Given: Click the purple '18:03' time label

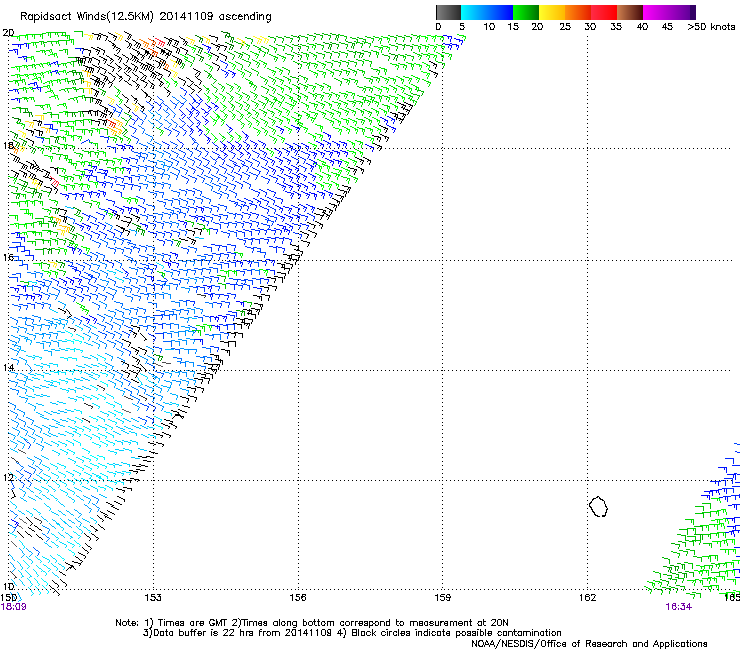Looking at the screenshot, I should pyautogui.click(x=14, y=607).
